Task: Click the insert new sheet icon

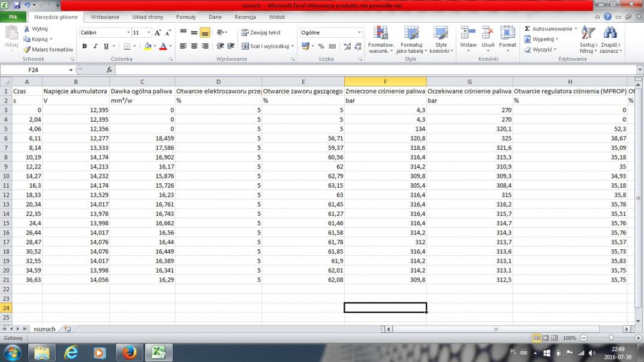Action: click(68, 329)
